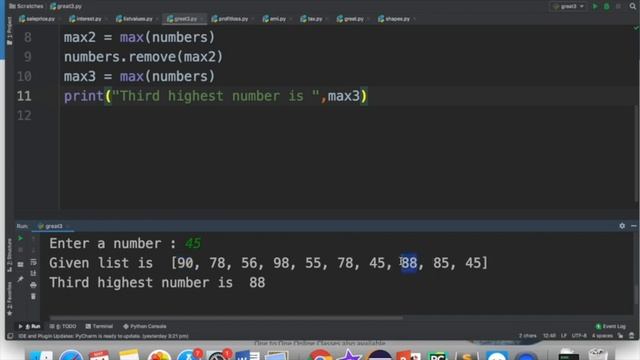Open Search Everywhere magnifier icon
The height and width of the screenshot is (360, 640).
tap(632, 6)
